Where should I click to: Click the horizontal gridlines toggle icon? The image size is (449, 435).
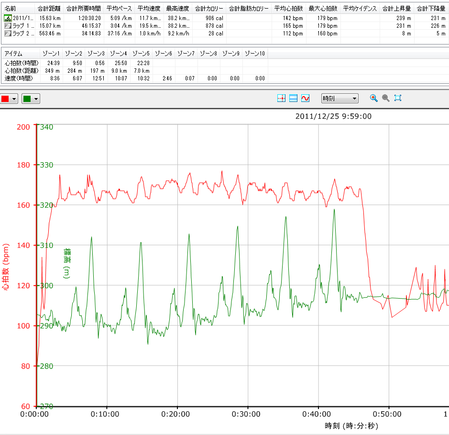[x=293, y=98]
